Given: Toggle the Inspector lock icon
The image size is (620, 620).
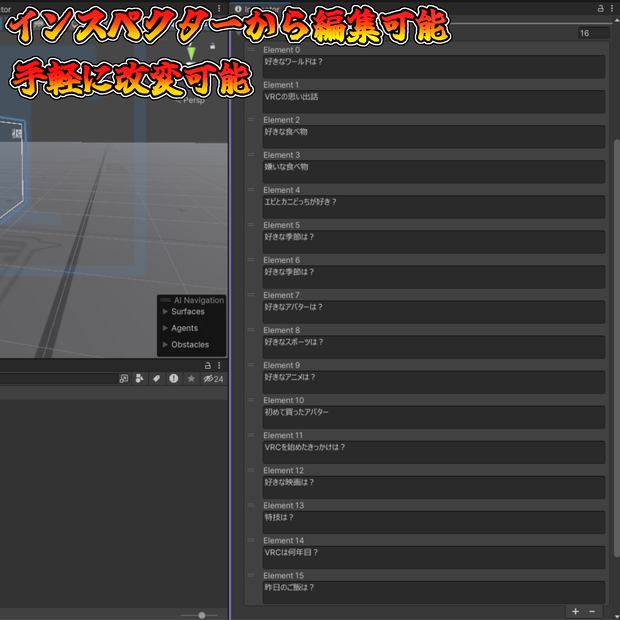Looking at the screenshot, I should [600, 8].
